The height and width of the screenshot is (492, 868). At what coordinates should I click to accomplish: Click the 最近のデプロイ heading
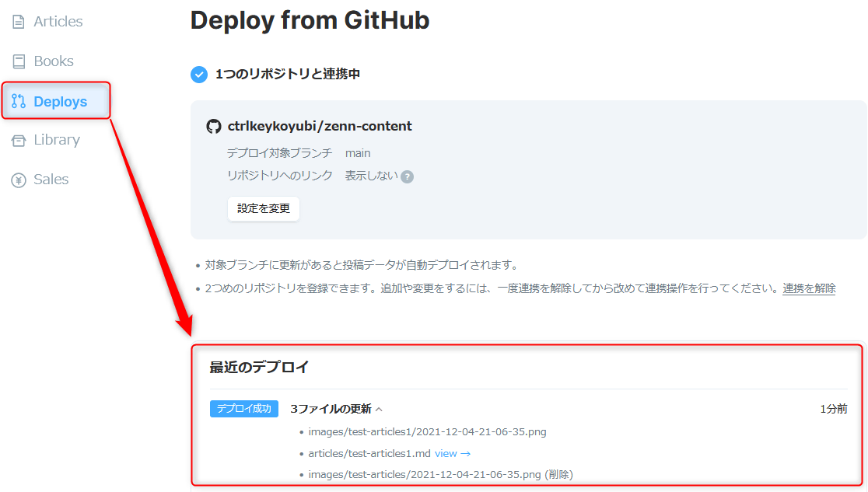pyautogui.click(x=258, y=367)
